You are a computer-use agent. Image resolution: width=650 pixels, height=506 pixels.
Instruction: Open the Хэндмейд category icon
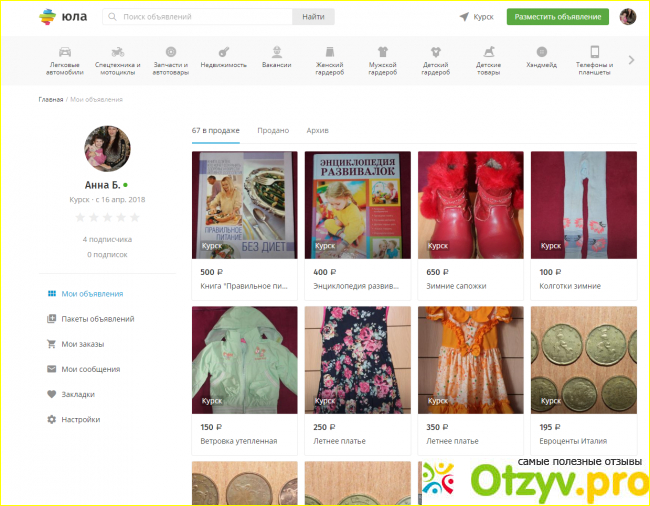[541, 52]
